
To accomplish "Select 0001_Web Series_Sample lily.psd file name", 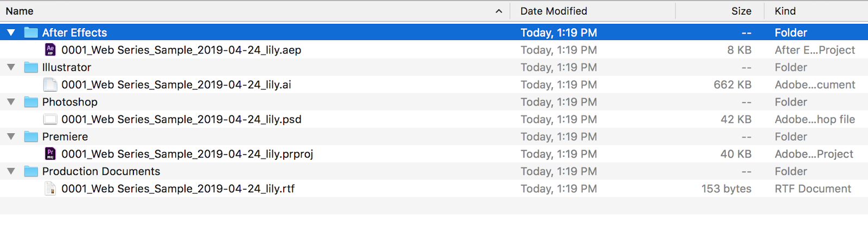I will pos(181,119).
